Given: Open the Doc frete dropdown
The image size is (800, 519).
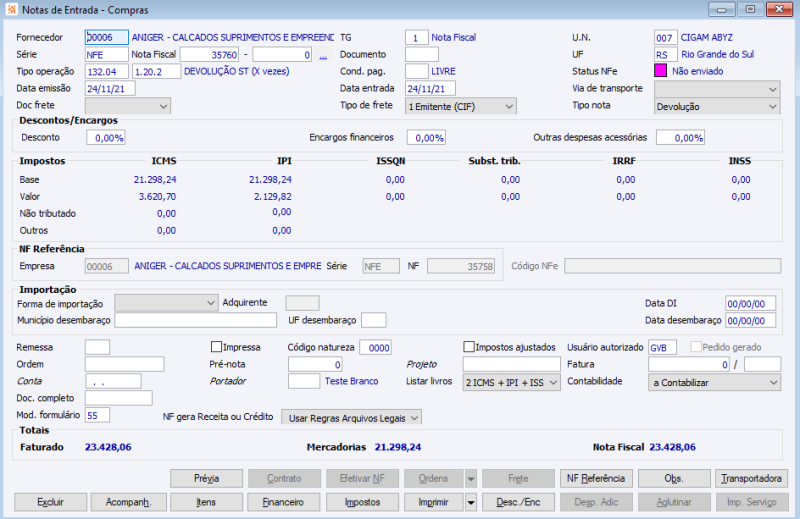Looking at the screenshot, I should (128, 106).
